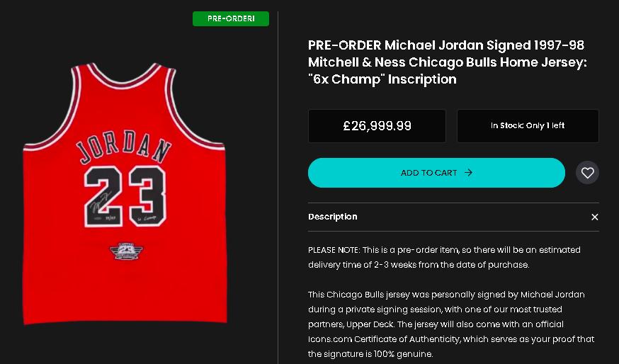This screenshot has height=364, width=619.
Task: Add jersey to wishlist with heart icon
Action: click(x=587, y=173)
